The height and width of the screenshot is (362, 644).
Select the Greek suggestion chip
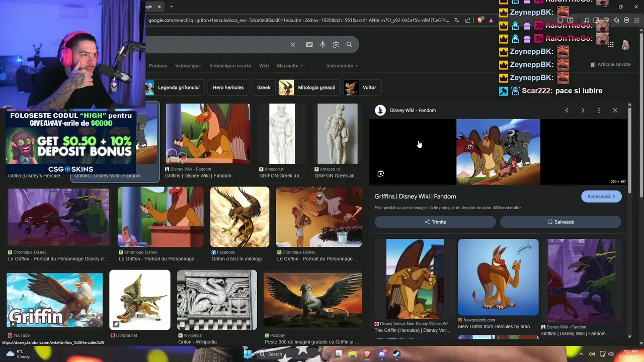pyautogui.click(x=264, y=87)
